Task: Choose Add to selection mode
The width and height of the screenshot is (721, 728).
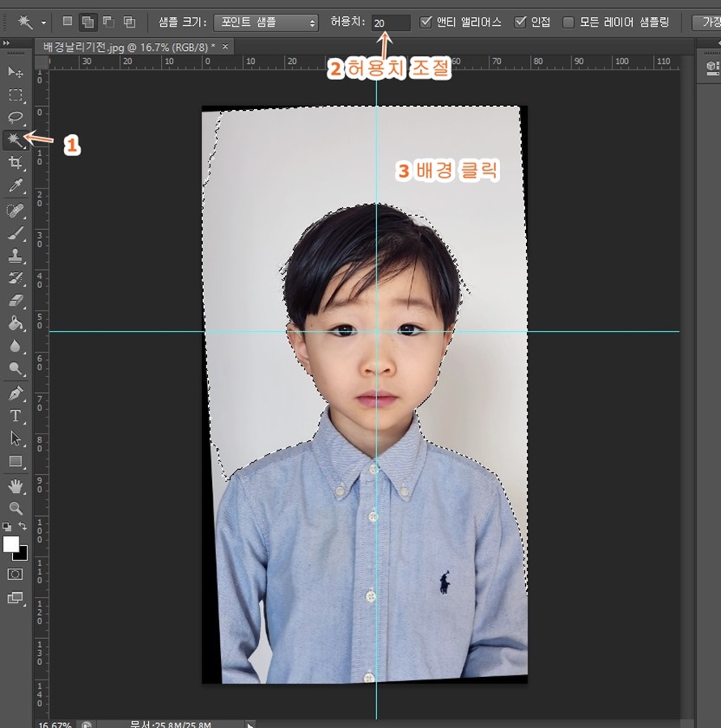Action: pos(88,22)
